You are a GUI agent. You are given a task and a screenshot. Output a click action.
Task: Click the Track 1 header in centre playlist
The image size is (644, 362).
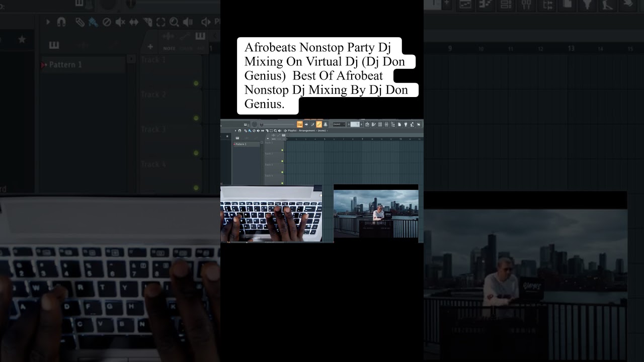[x=274, y=146]
